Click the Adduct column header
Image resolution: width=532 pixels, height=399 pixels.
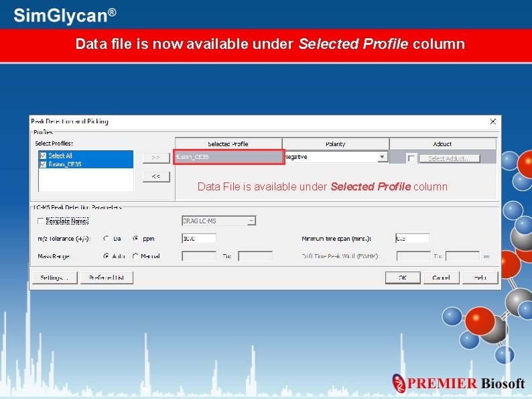(442, 144)
